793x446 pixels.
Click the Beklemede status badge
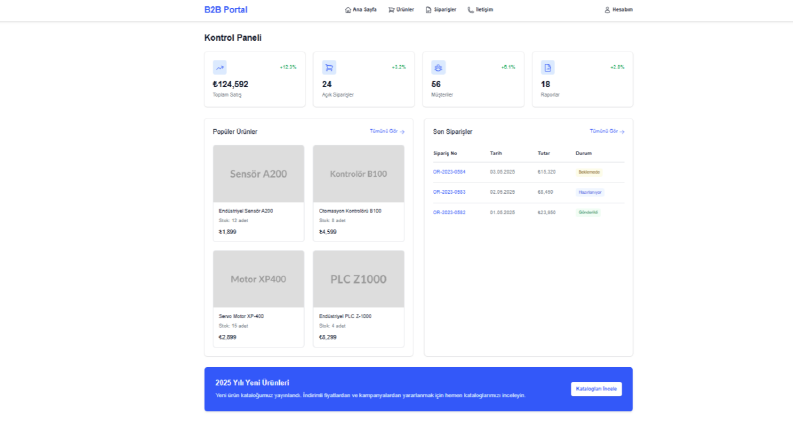[589, 172]
